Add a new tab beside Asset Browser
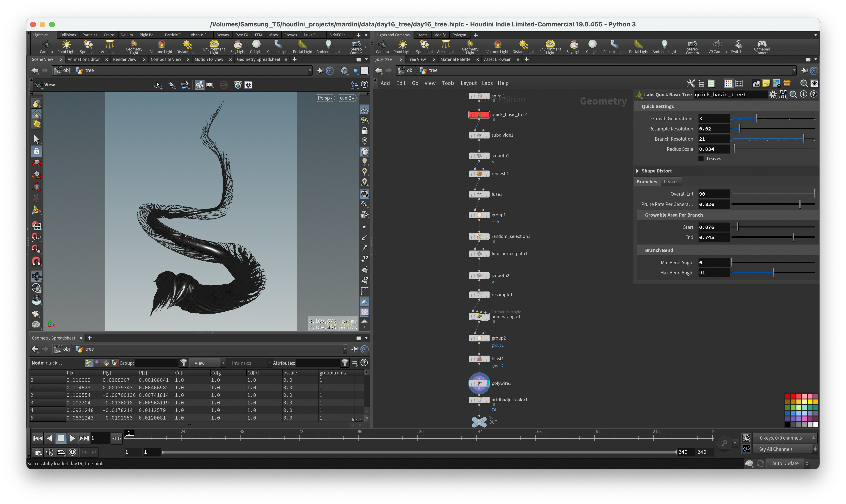 click(x=526, y=59)
